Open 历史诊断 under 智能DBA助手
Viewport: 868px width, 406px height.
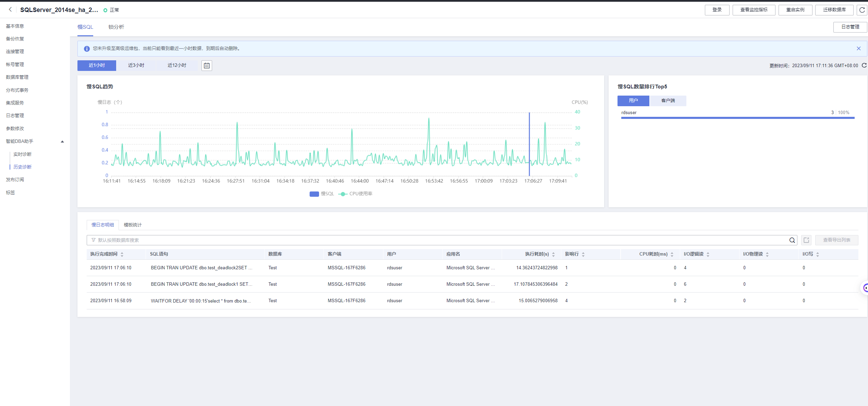point(23,167)
